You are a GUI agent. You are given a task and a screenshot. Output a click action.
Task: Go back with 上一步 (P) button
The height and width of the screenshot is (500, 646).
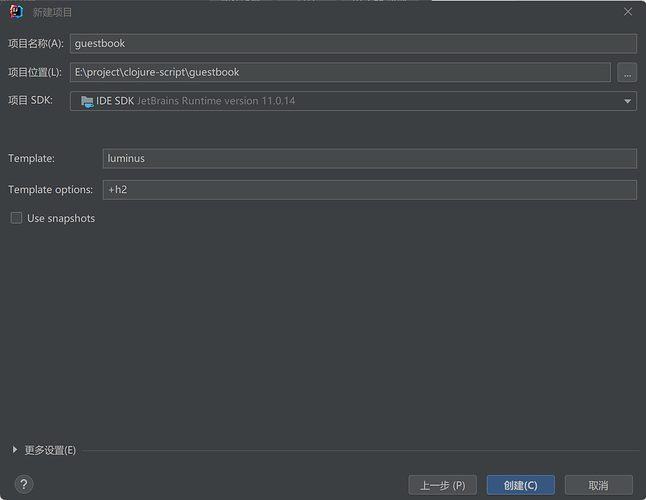pyautogui.click(x=442, y=485)
